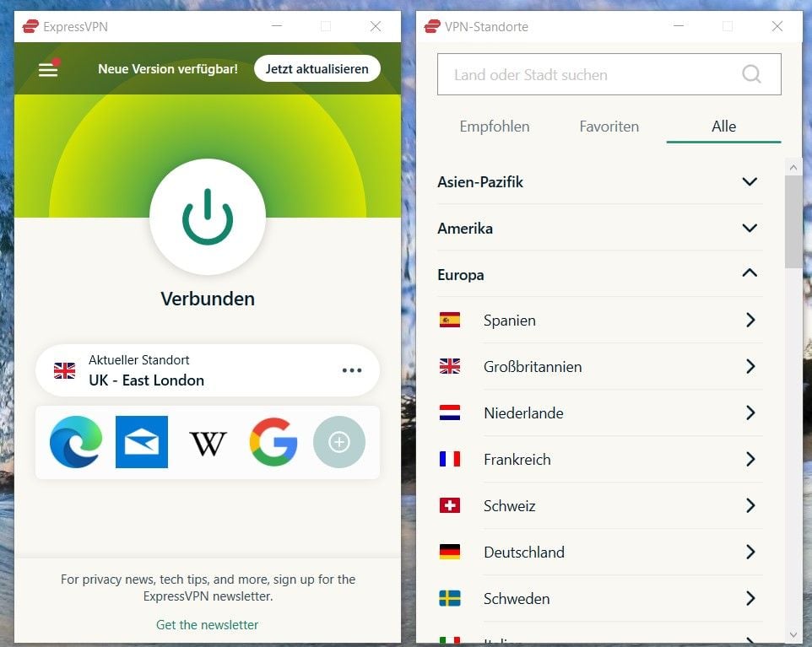Click the Großbritannien flag in list

point(450,366)
